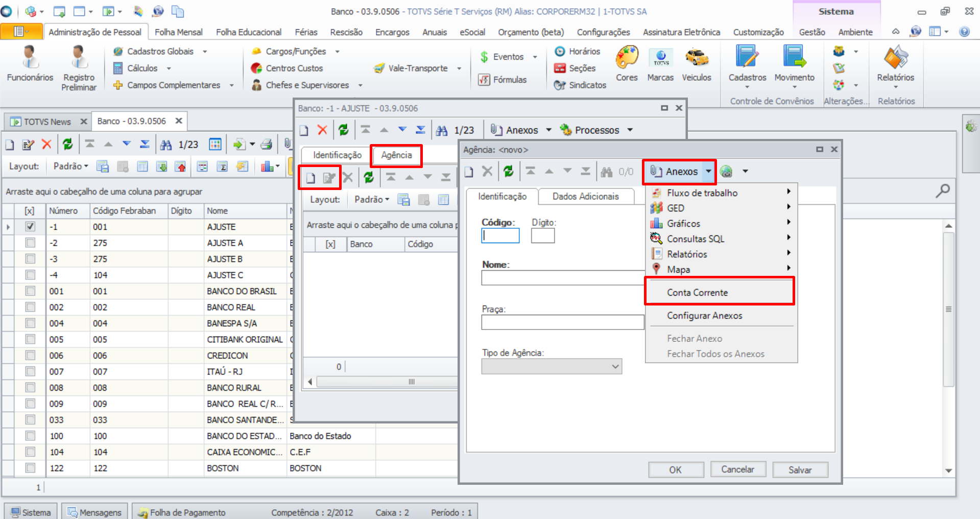Screen dimensions: 980x519
Task: Open Padrão layout dropdown in main list
Action: point(71,167)
